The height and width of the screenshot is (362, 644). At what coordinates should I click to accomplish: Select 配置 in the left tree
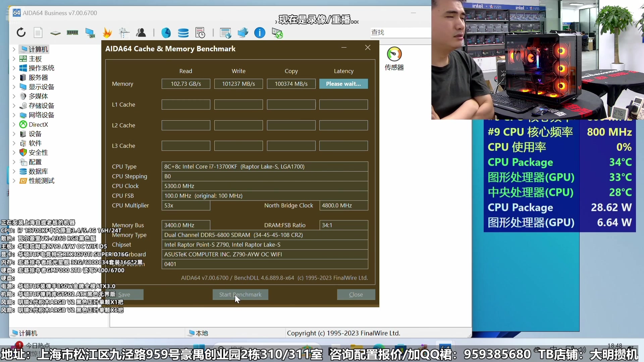35,162
